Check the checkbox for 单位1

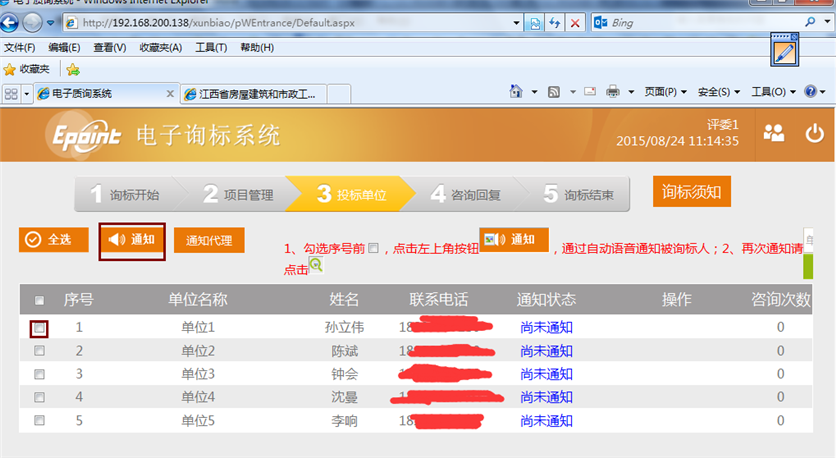click(x=39, y=328)
